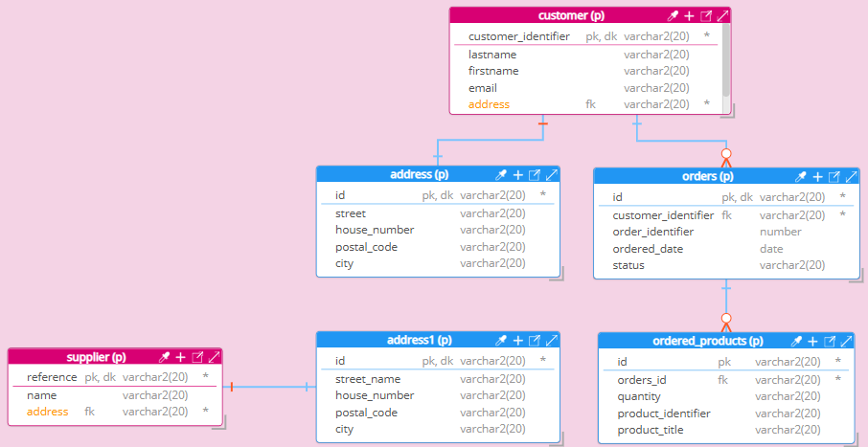The image size is (868, 447).
Task: Click the orange address column in supplier table
Action: [x=48, y=412]
